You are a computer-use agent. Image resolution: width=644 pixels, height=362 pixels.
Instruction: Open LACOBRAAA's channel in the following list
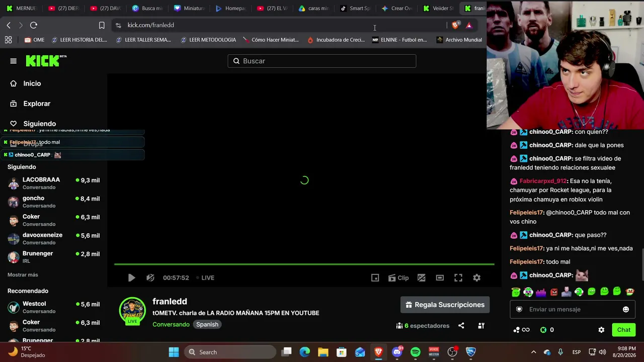[54, 183]
